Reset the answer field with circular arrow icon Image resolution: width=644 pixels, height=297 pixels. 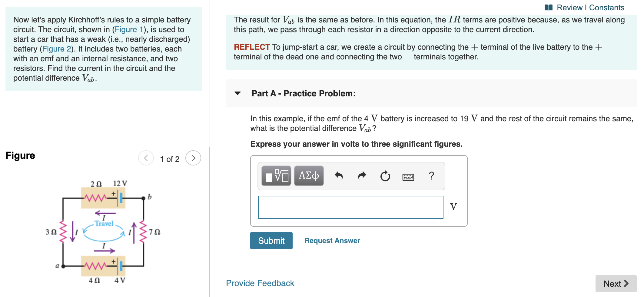click(384, 176)
